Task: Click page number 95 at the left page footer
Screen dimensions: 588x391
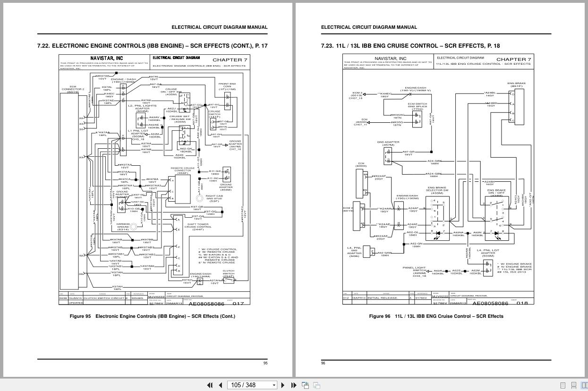Action: (265, 363)
